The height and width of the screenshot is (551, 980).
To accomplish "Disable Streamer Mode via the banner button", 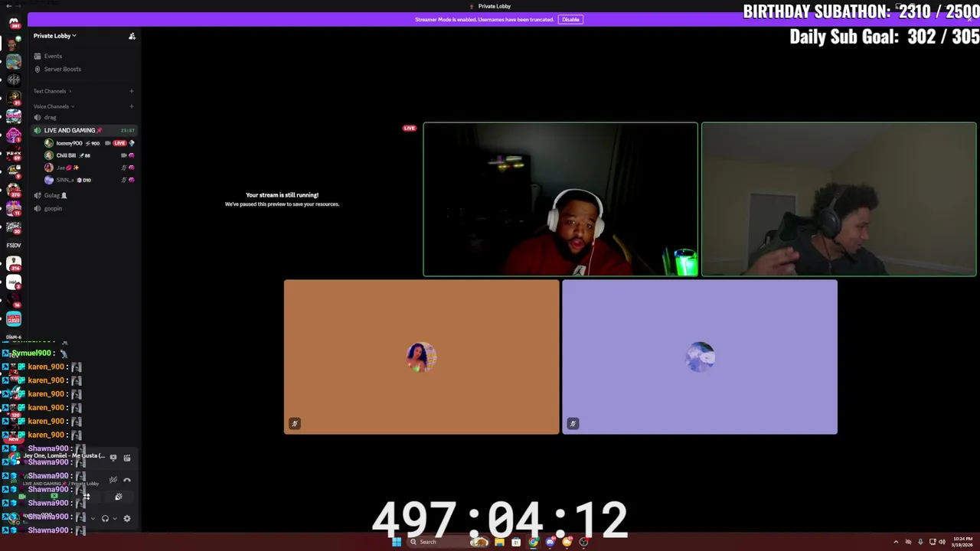I will (x=570, y=19).
